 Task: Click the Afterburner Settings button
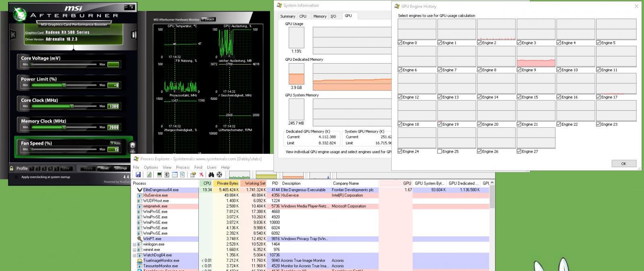(120, 168)
